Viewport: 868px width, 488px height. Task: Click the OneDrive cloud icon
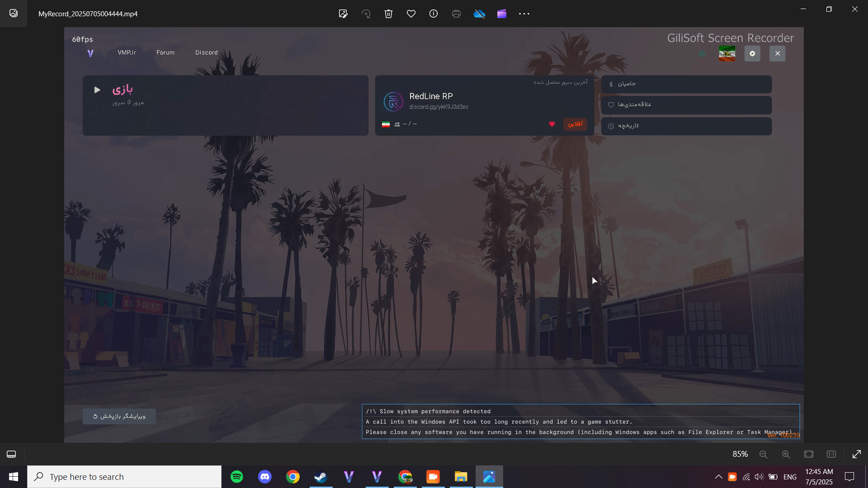pos(479,14)
